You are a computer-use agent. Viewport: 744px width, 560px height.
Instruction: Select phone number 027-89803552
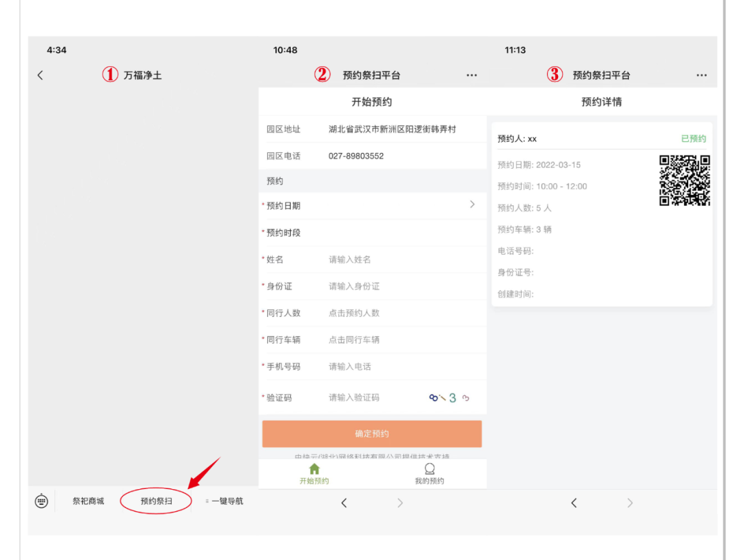click(356, 156)
